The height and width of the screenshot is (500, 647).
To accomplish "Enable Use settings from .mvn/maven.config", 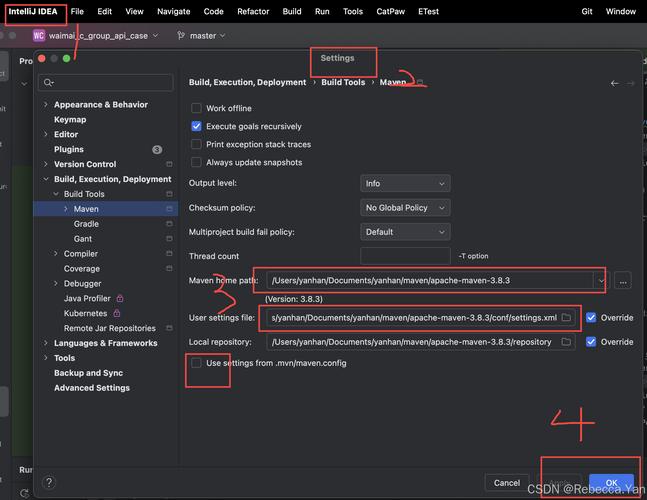I will [196, 363].
